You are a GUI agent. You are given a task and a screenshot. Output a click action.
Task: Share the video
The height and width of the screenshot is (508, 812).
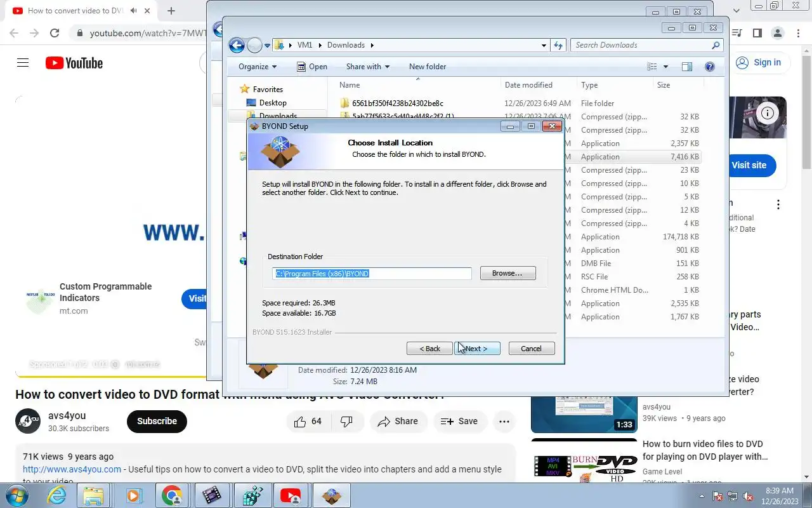pyautogui.click(x=398, y=421)
